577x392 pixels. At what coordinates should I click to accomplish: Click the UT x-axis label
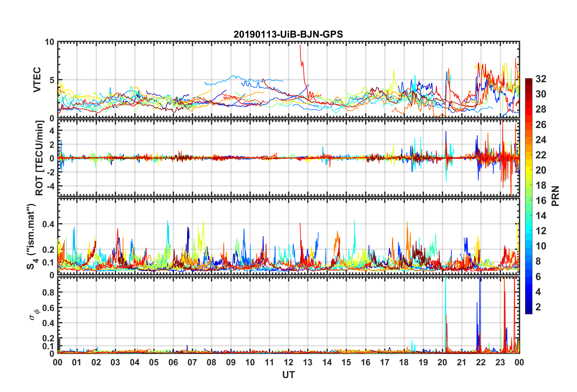click(288, 375)
